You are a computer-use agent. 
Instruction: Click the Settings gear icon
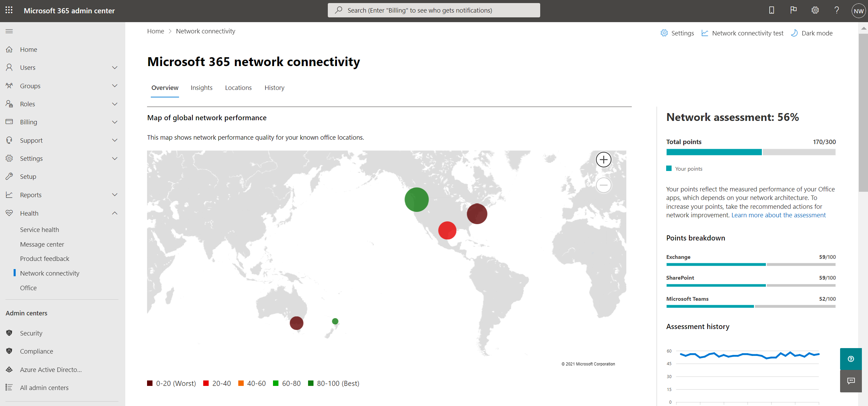pos(814,11)
